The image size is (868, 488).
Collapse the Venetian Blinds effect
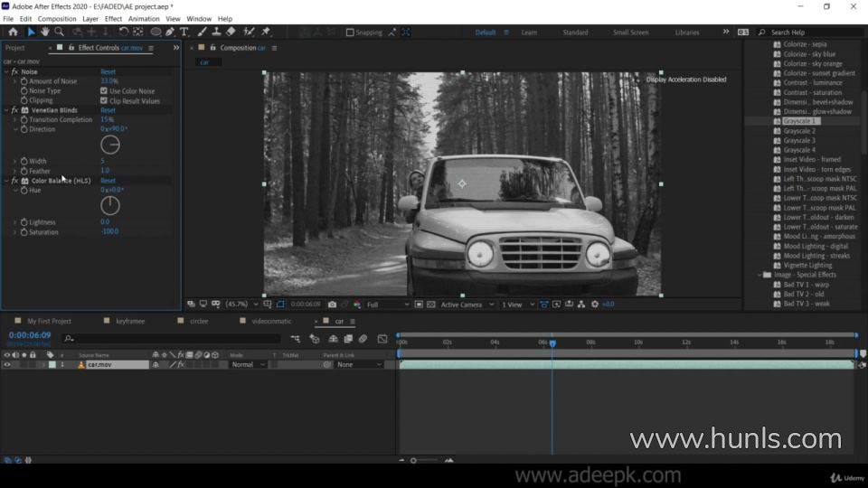[6, 110]
